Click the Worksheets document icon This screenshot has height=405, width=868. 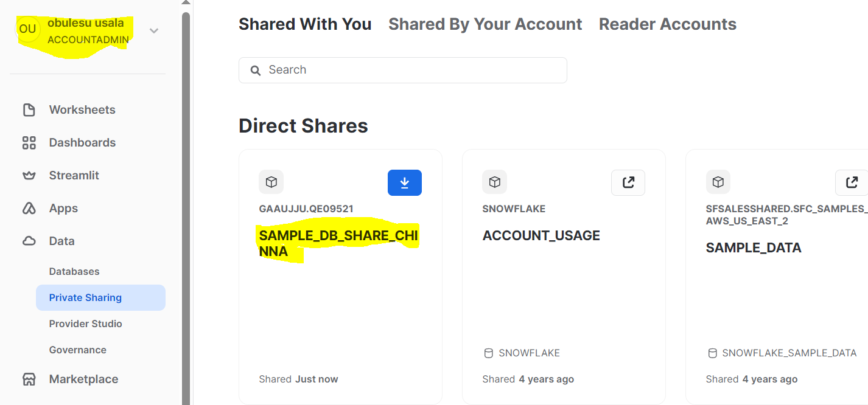point(29,110)
